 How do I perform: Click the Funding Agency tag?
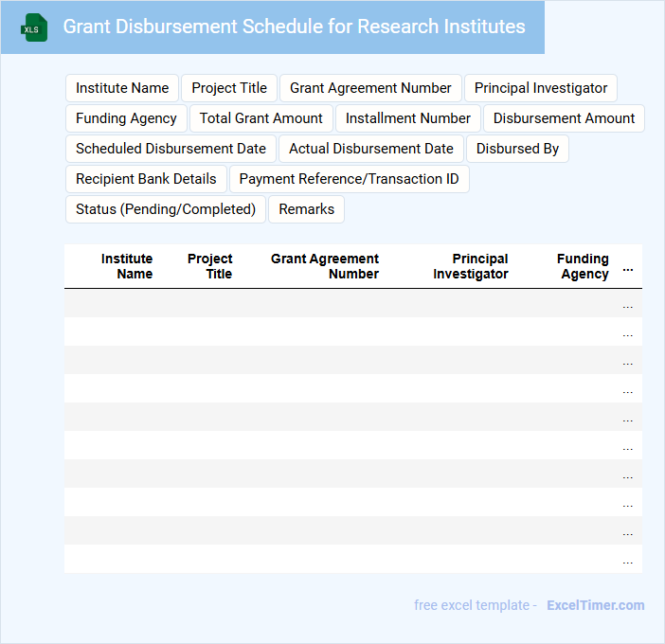126,118
